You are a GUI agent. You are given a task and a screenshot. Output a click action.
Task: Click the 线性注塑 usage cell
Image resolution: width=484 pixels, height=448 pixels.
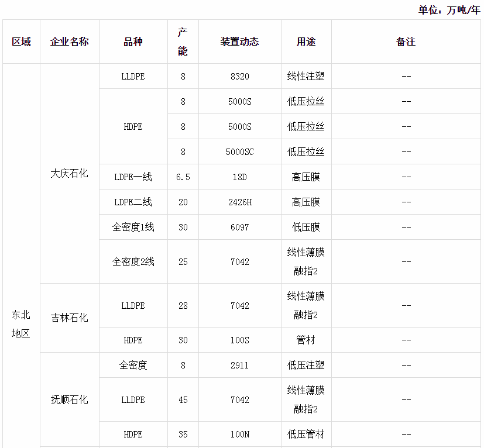pyautogui.click(x=306, y=76)
